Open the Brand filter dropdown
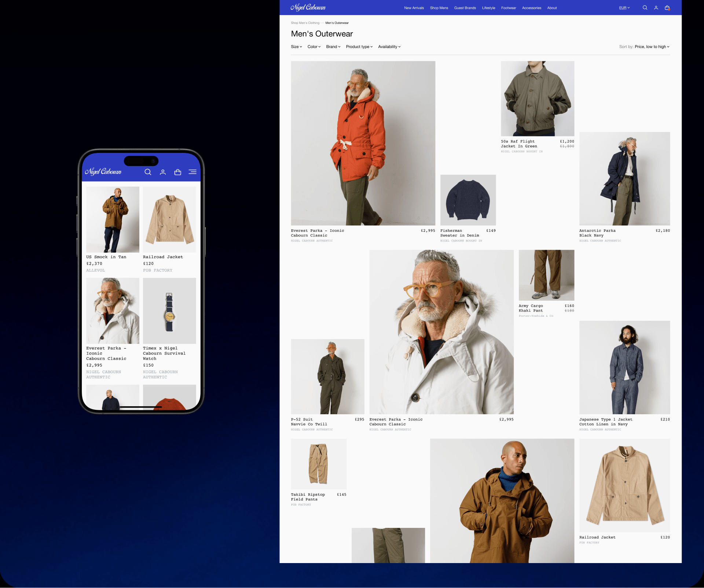The image size is (704, 588). 333,47
